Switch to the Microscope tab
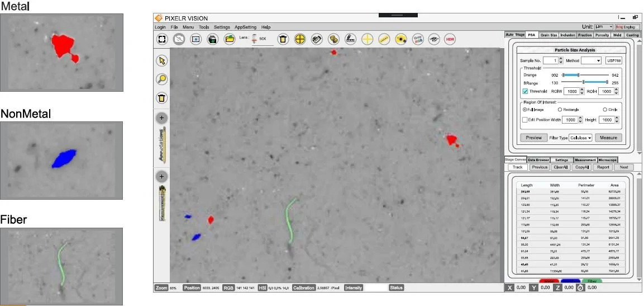Viewport: 644px width, 306px height. coord(608,160)
